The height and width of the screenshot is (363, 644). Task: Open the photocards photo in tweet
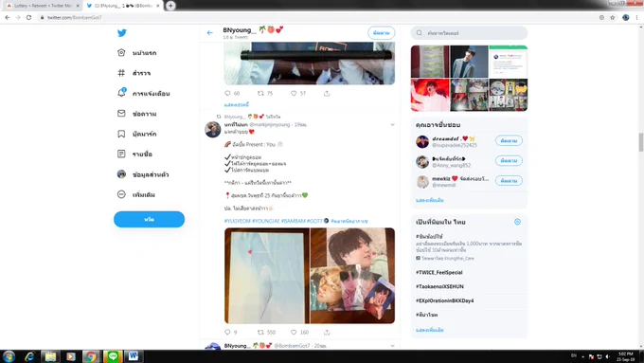pos(352,276)
